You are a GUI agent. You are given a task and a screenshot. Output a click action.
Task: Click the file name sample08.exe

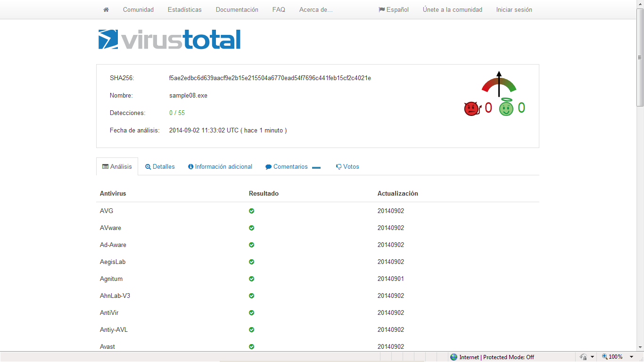pyautogui.click(x=188, y=95)
